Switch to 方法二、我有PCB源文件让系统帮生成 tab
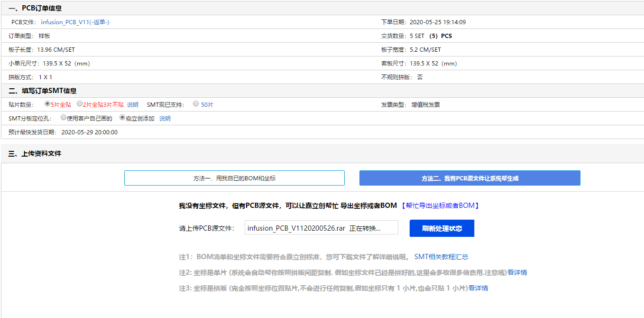This screenshot has width=644, height=318. click(x=470, y=178)
